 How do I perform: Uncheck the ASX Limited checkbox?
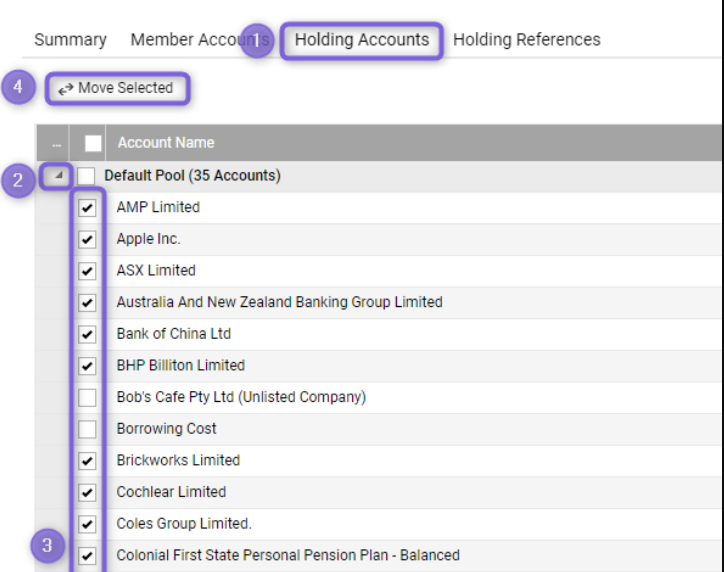(87, 271)
